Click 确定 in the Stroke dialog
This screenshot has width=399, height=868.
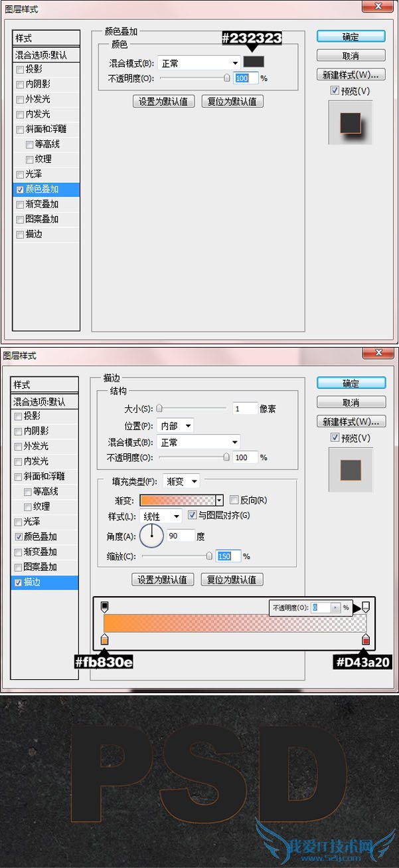351,383
